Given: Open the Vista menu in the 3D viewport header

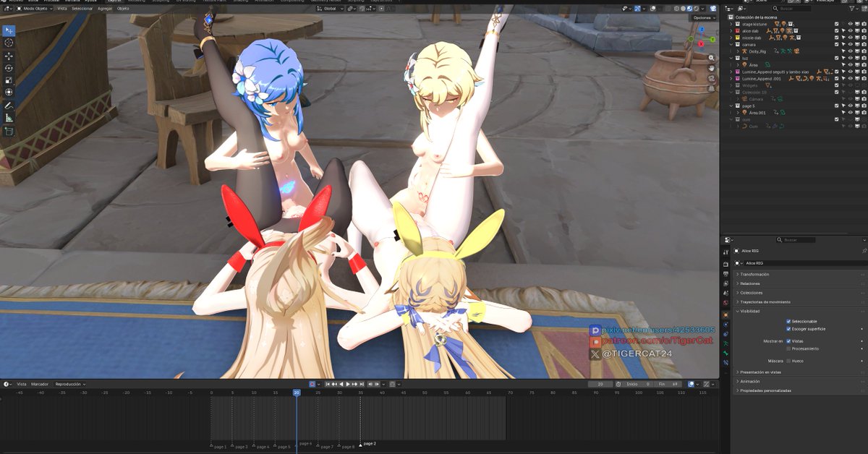Looking at the screenshot, I should coord(62,8).
